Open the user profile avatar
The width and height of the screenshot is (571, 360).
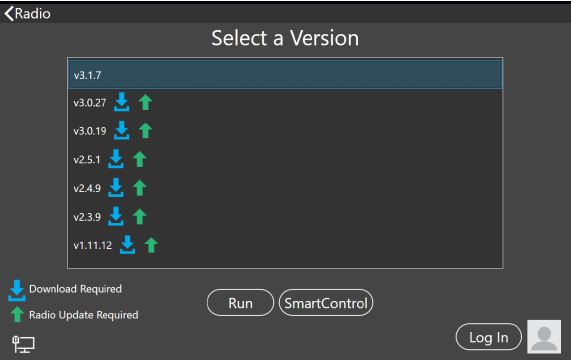[x=544, y=337]
